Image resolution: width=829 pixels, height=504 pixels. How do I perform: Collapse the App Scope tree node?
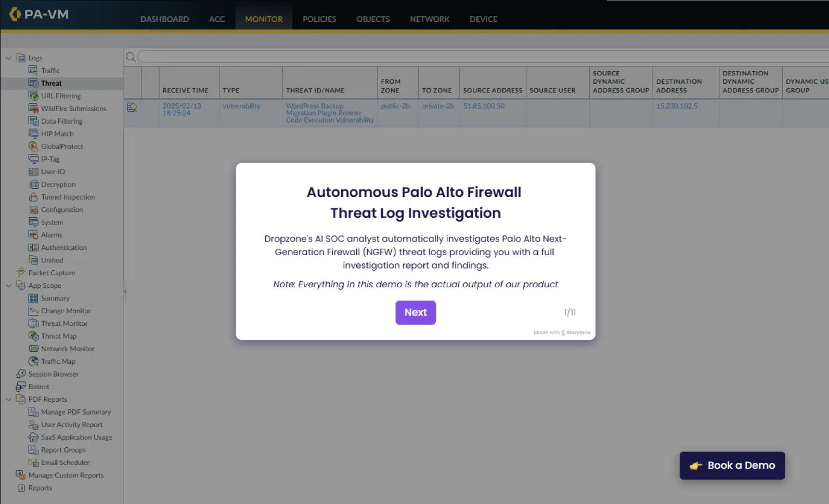[x=8, y=285]
